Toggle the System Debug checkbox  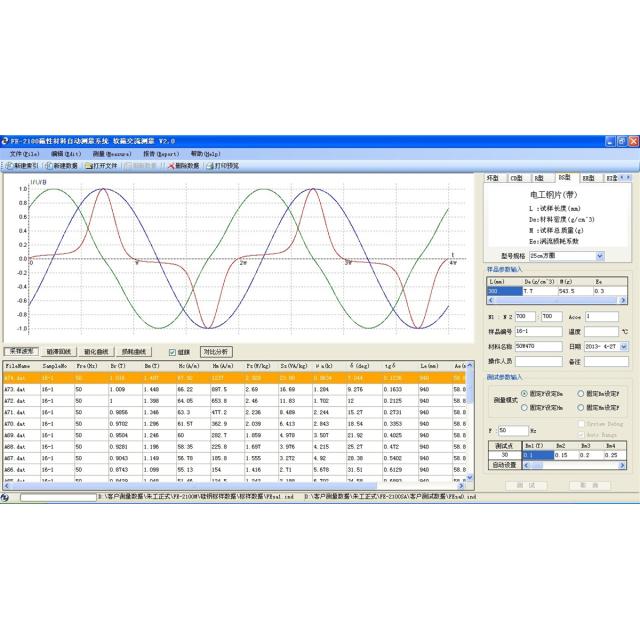pyautogui.click(x=581, y=424)
